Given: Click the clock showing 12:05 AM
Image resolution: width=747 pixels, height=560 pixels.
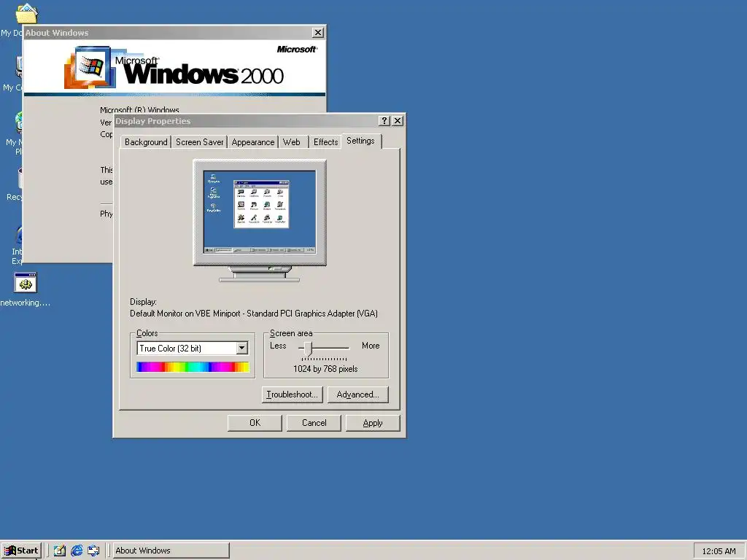Looking at the screenshot, I should tap(719, 551).
